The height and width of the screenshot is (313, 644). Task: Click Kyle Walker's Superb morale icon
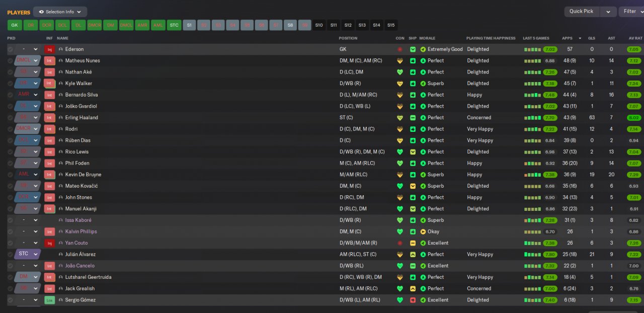pos(423,84)
